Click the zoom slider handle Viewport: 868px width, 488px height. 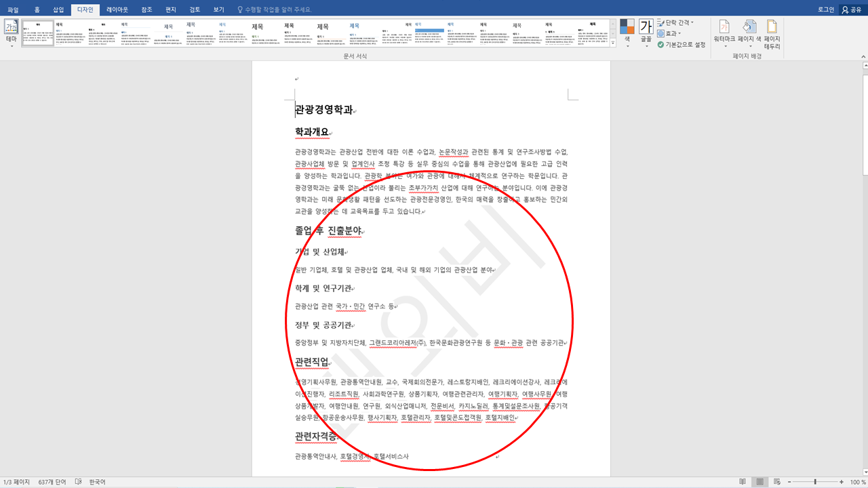point(816,482)
